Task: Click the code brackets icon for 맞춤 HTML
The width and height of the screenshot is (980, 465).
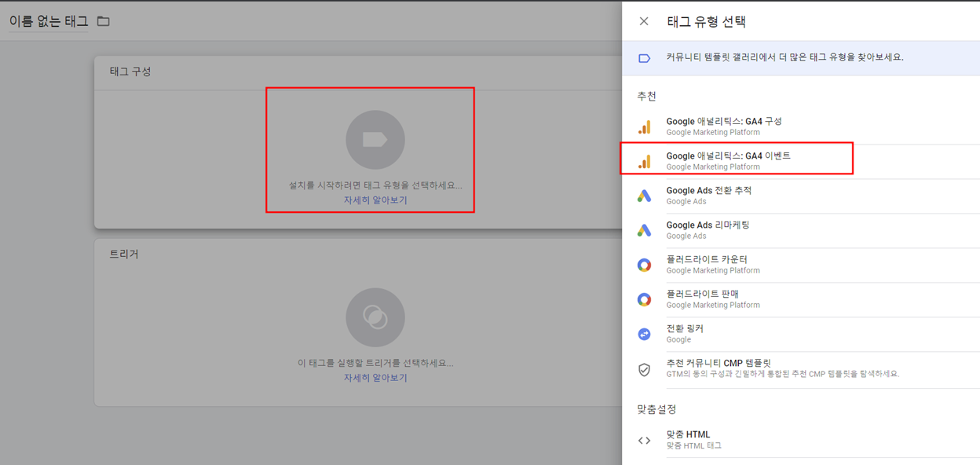Action: (644, 441)
